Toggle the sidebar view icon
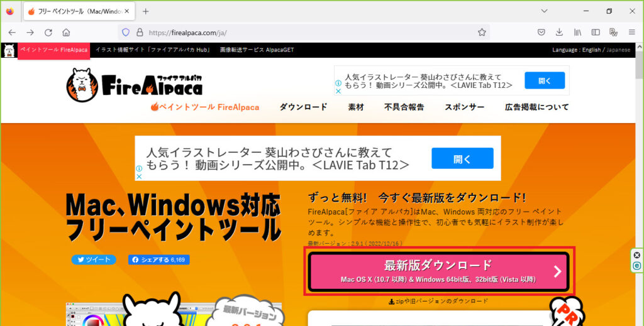The width and height of the screenshot is (644, 326). pos(596,33)
